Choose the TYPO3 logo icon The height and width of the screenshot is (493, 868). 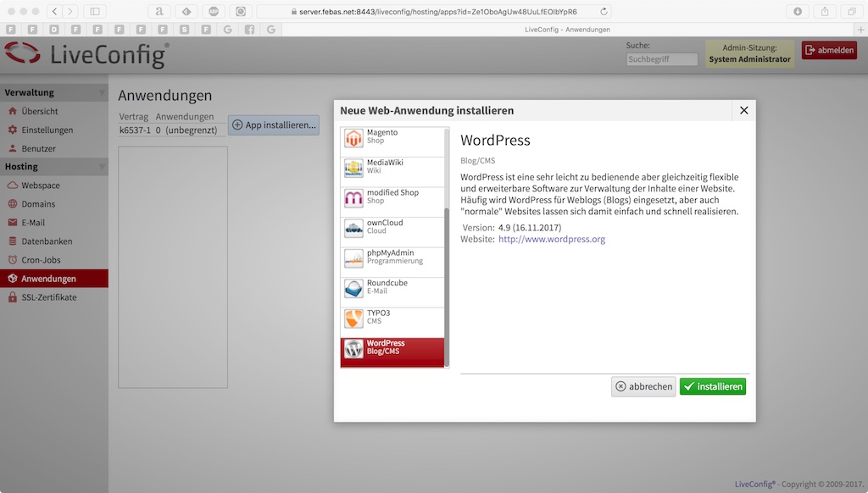coord(353,319)
